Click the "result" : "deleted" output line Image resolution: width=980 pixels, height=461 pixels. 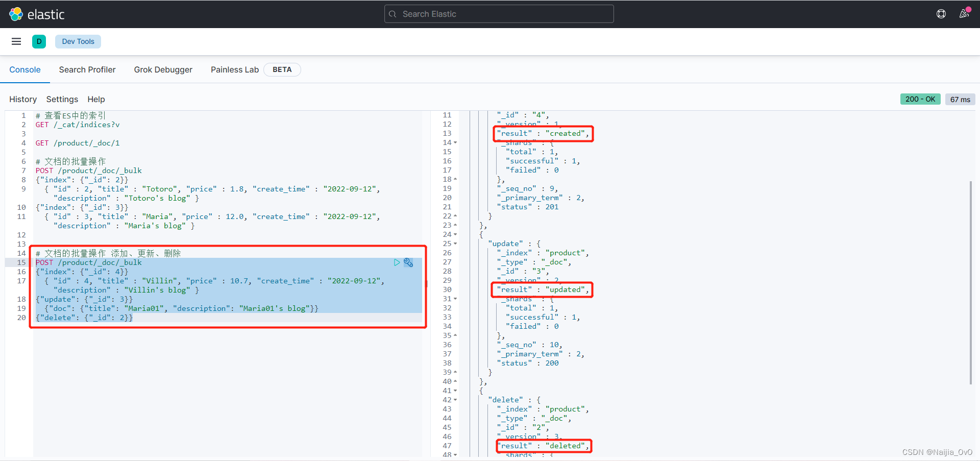point(543,446)
